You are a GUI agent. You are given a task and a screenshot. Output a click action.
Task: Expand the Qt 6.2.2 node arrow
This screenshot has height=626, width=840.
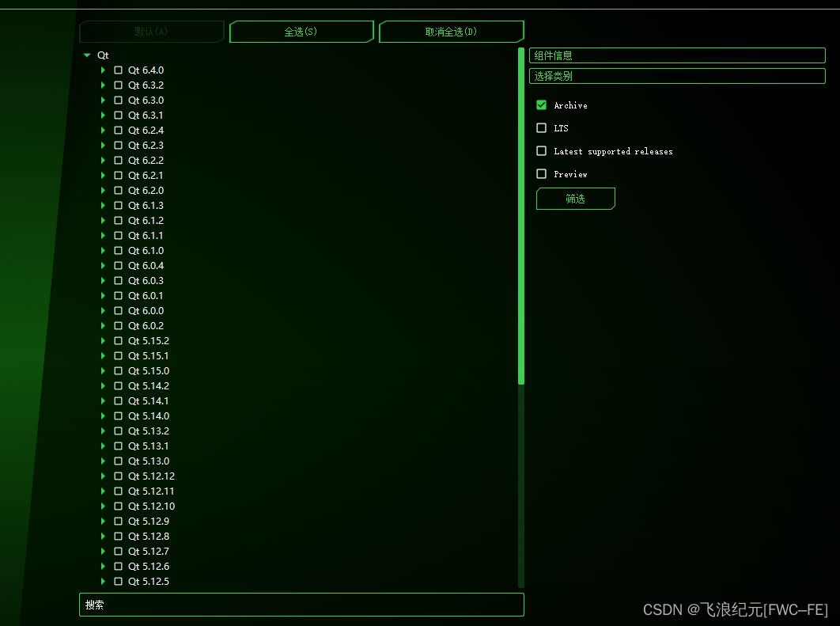click(x=103, y=160)
